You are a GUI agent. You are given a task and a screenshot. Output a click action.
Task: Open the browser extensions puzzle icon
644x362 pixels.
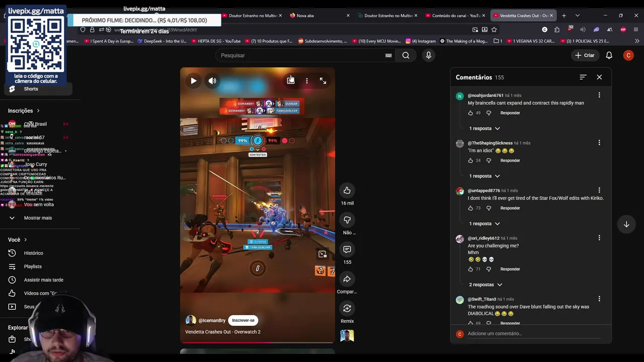(x=557, y=30)
